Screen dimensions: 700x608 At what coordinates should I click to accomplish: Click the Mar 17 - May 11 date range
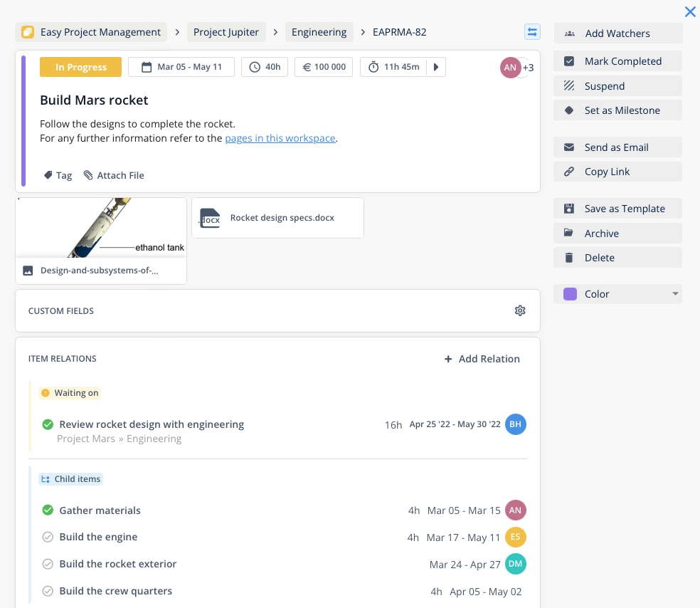pos(463,538)
